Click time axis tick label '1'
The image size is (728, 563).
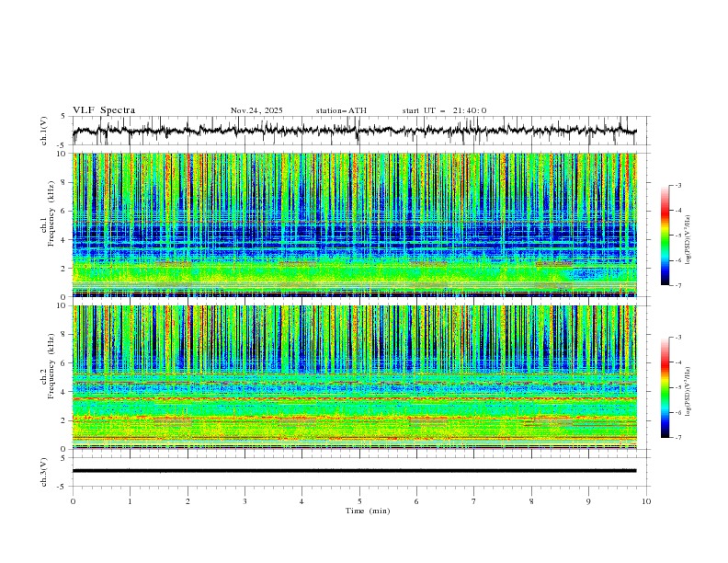coord(130,501)
